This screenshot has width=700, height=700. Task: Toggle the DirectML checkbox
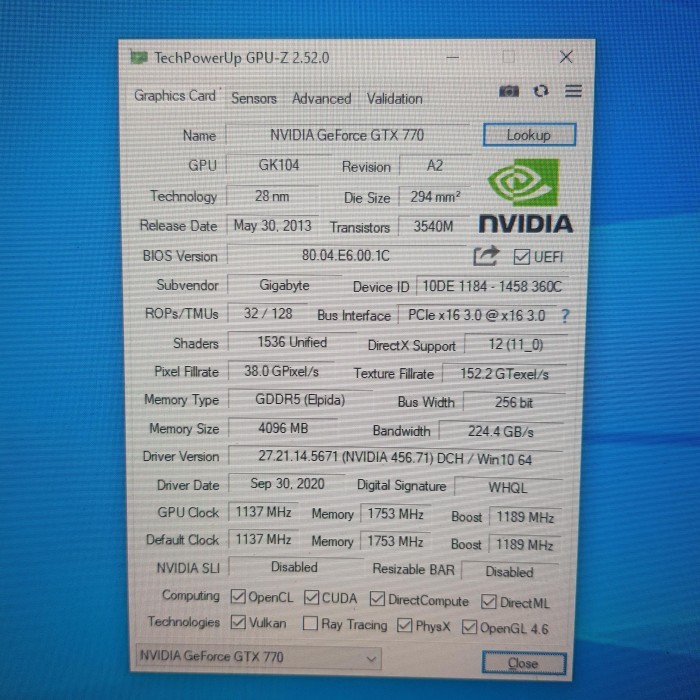click(x=488, y=602)
